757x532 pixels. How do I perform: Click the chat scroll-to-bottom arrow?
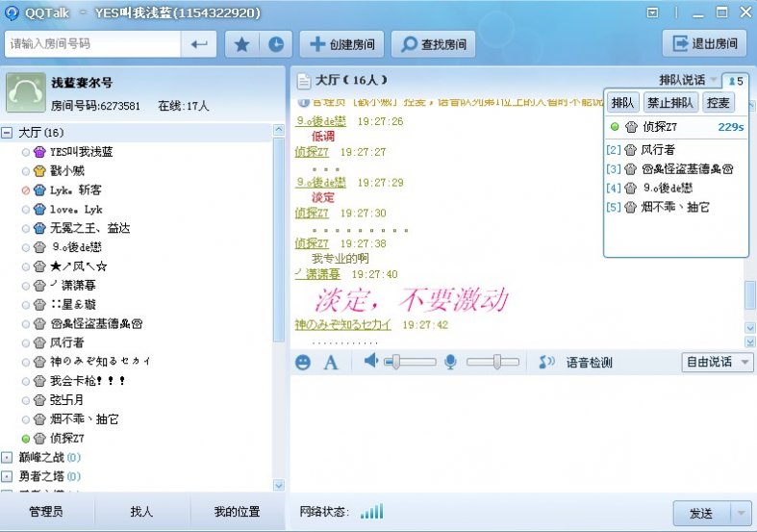750,342
